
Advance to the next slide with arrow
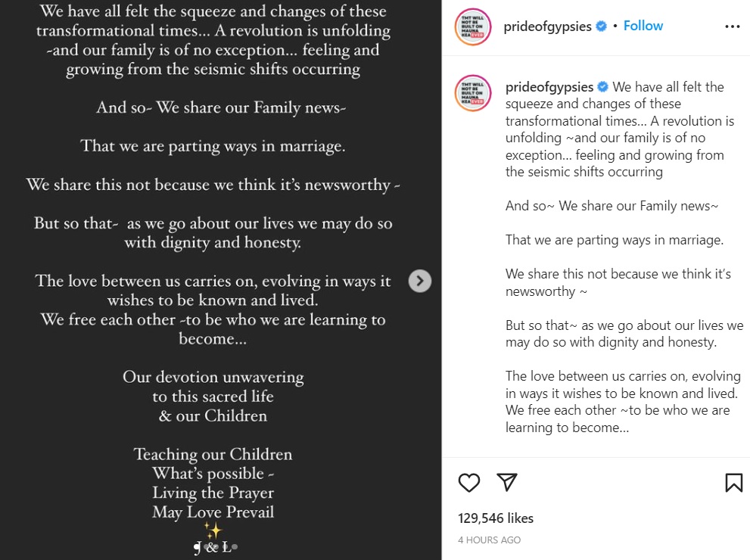click(x=419, y=281)
